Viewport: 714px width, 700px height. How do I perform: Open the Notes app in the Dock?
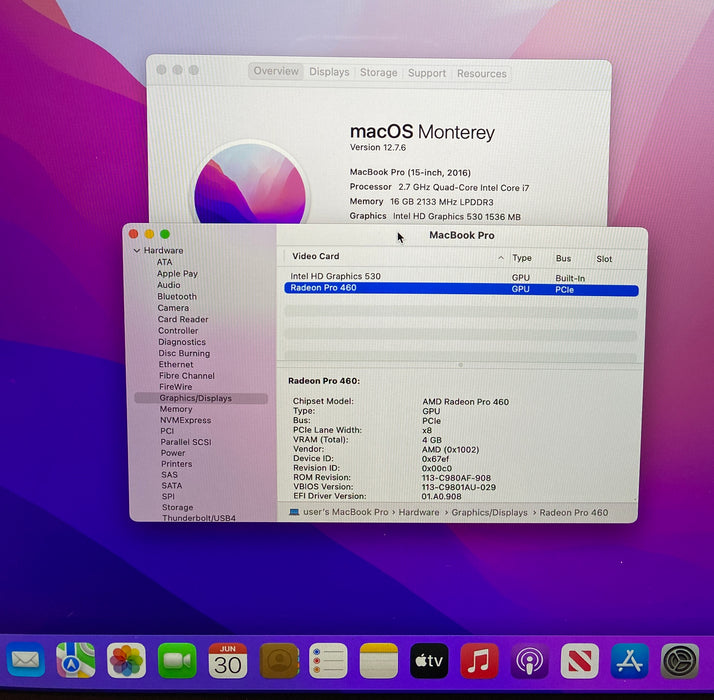[379, 660]
